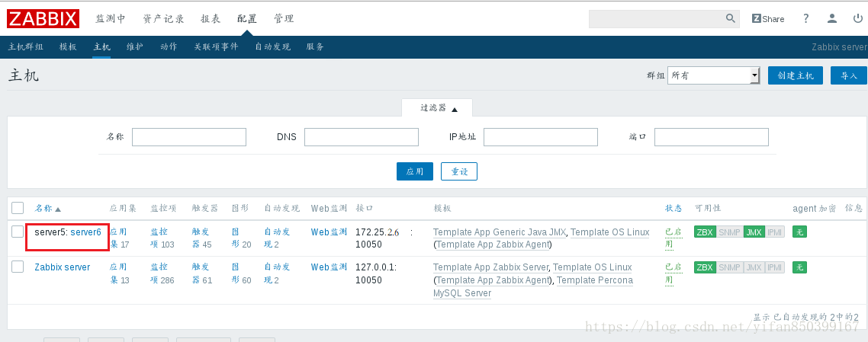This screenshot has height=342, width=868.
Task: Check the server6 host checkbox
Action: pyautogui.click(x=18, y=232)
